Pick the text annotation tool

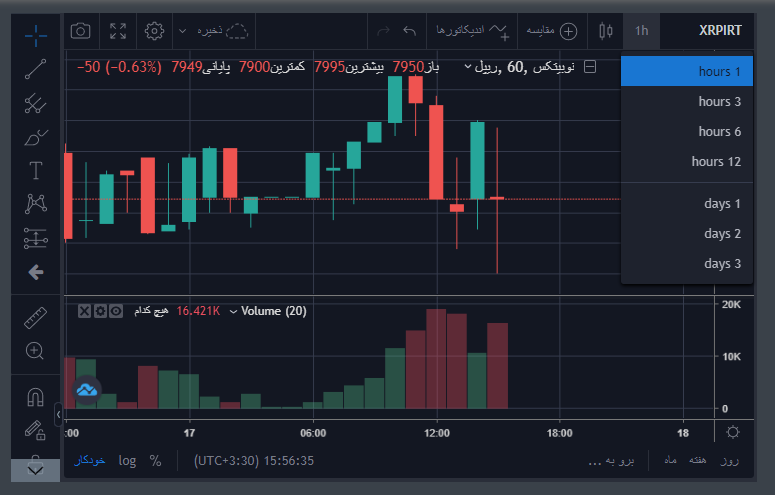(x=36, y=169)
